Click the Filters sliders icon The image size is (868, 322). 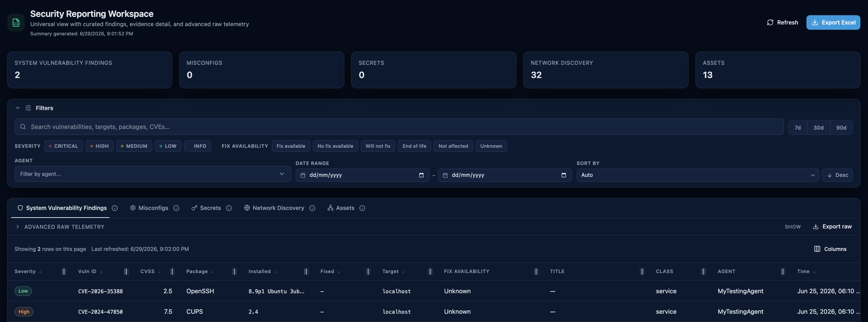pyautogui.click(x=28, y=108)
